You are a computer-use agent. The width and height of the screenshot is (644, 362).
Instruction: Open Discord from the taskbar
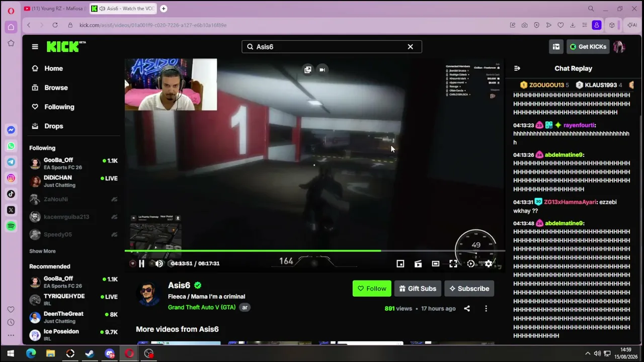click(110, 353)
